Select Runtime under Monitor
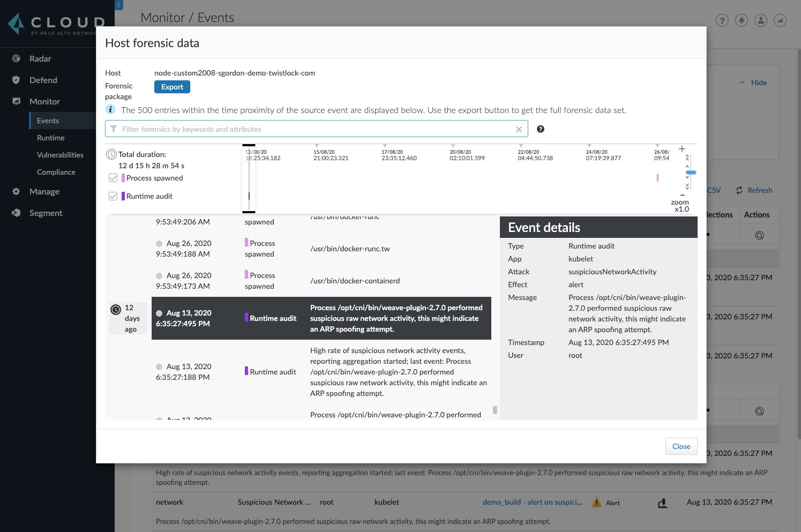Viewport: 801px width, 532px height. [51, 138]
